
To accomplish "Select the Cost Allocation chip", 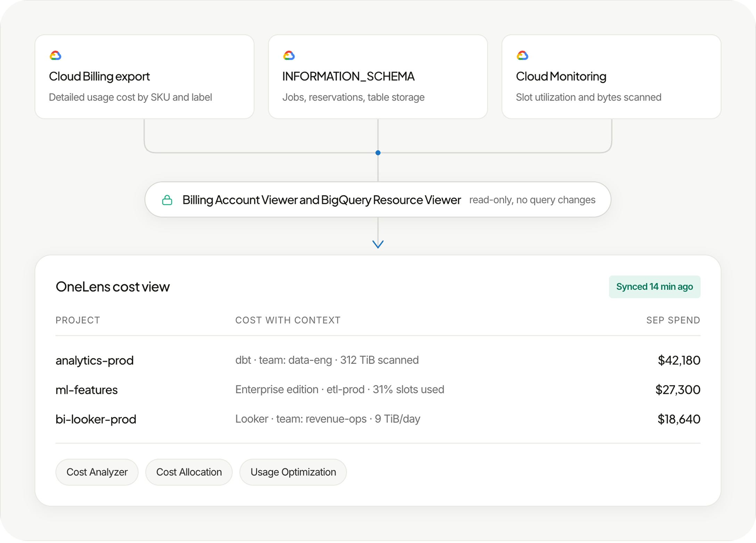I will [189, 472].
